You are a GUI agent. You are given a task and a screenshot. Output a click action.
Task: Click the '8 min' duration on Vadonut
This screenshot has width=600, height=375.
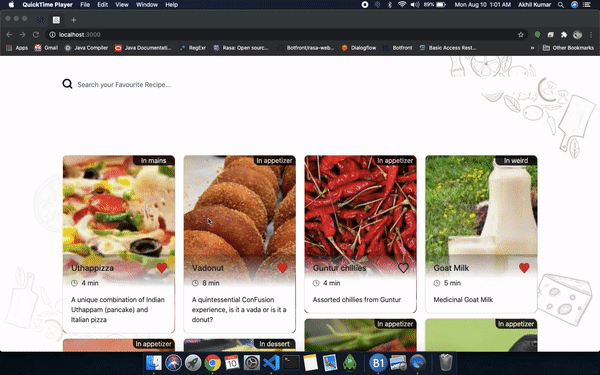tap(211, 283)
